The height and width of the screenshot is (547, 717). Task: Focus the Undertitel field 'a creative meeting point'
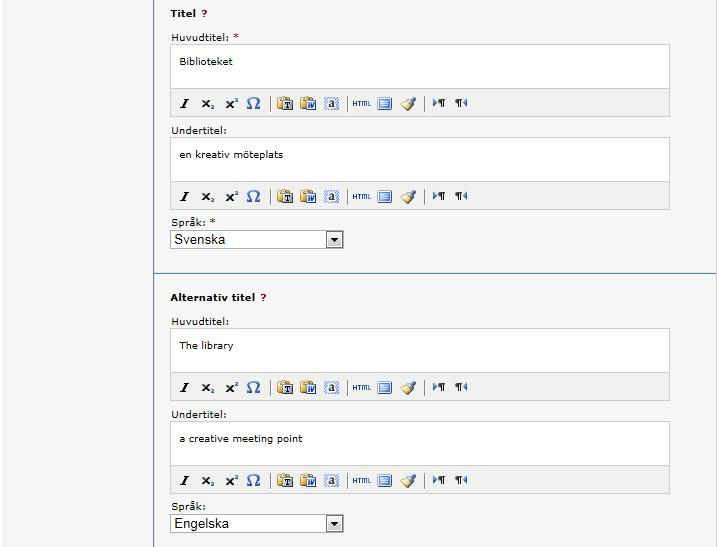[x=420, y=444]
